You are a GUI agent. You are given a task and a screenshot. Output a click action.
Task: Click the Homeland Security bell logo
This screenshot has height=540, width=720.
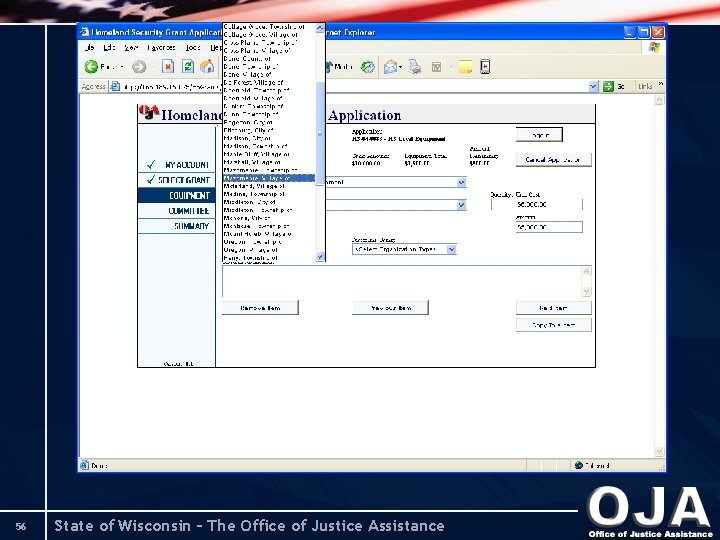click(x=149, y=112)
